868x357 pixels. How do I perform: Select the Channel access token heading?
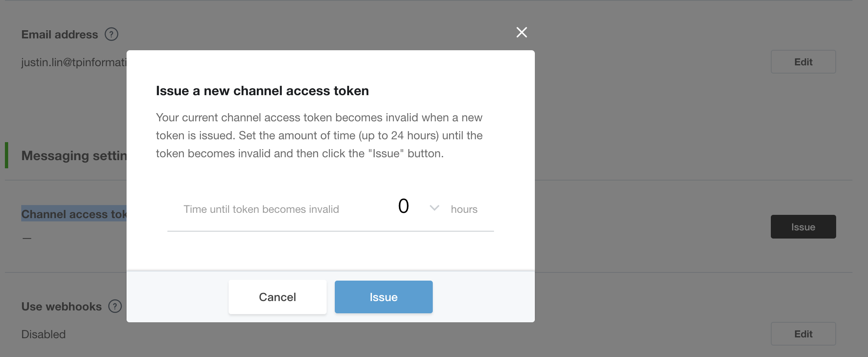click(x=74, y=214)
